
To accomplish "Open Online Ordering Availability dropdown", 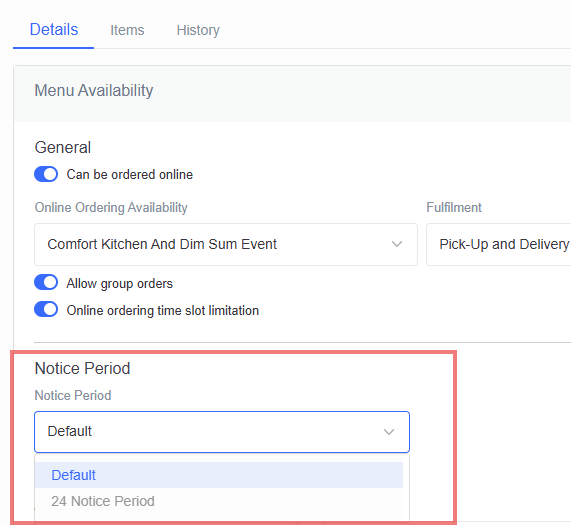I will click(x=226, y=244).
